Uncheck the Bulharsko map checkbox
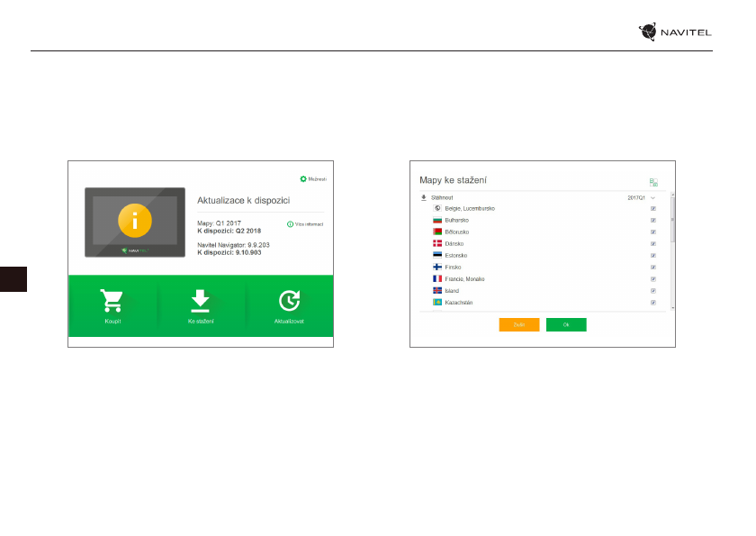The width and height of the screenshot is (756, 536). click(652, 221)
